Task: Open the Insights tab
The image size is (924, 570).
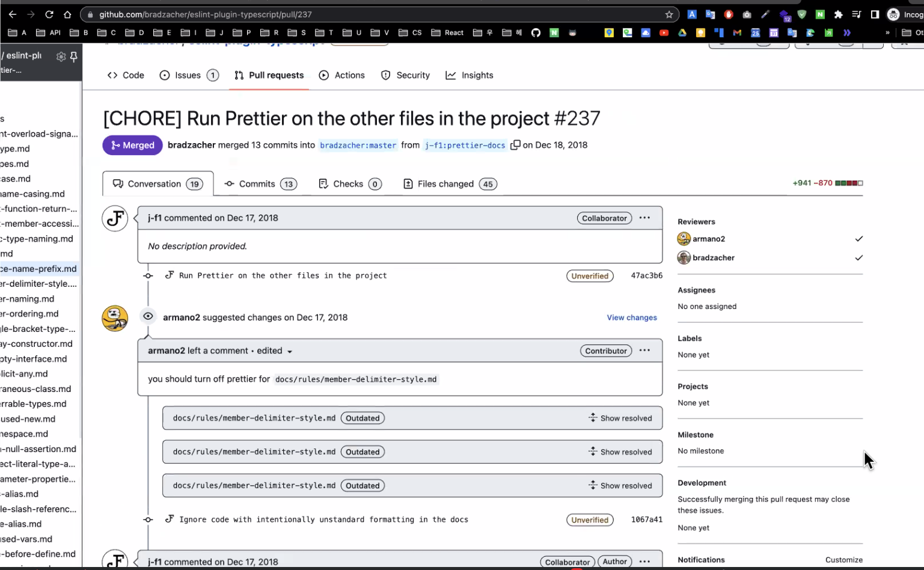Action: tap(469, 75)
